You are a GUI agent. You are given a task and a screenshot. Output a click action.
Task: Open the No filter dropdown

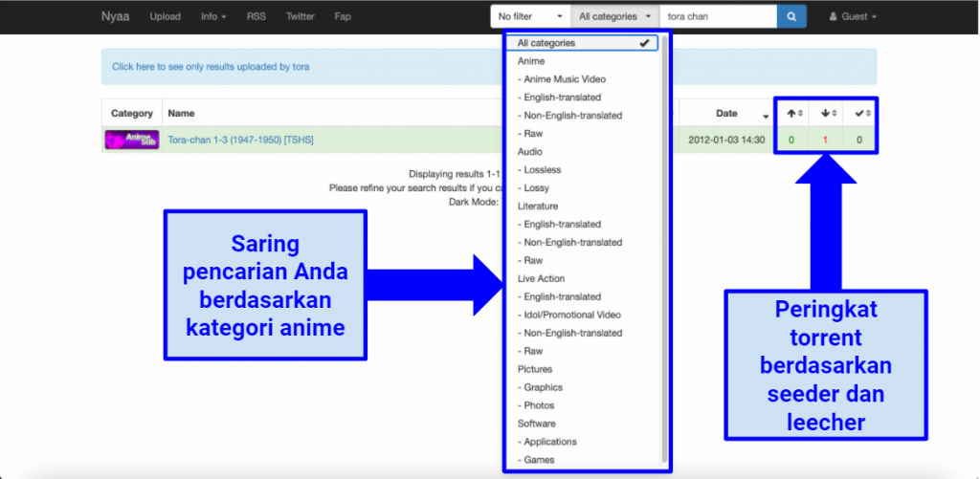[x=529, y=16]
